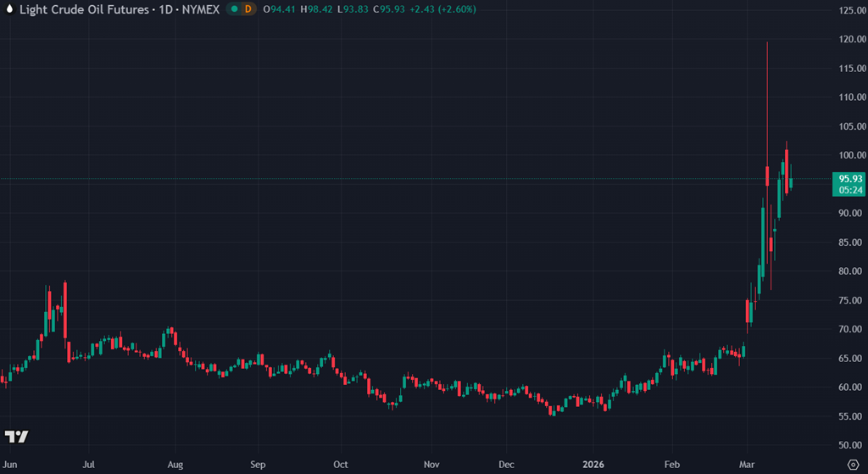Click the +2.43 (+2.60%) change value
Image resolution: width=868 pixels, height=474 pixels.
pyautogui.click(x=445, y=9)
